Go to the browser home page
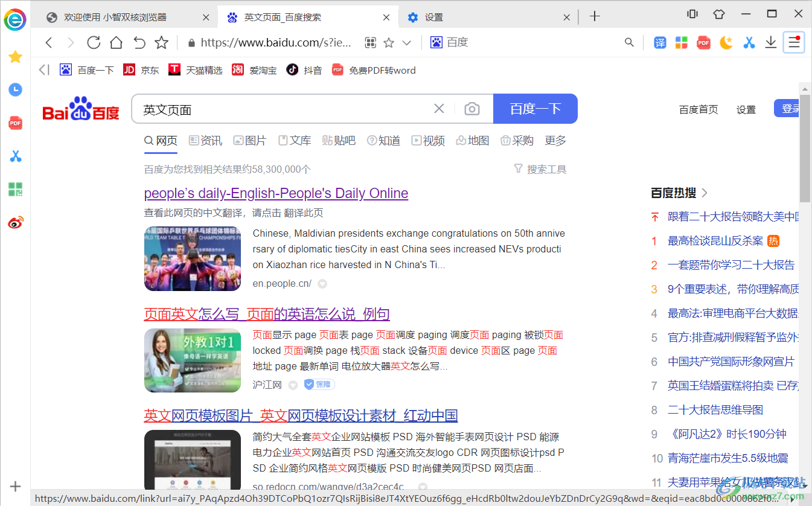This screenshot has height=506, width=812. pyautogui.click(x=116, y=42)
